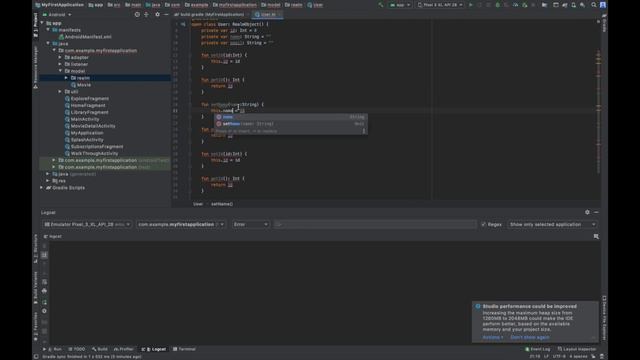Collapse the model folder
The image size is (640, 360).
[60, 71]
